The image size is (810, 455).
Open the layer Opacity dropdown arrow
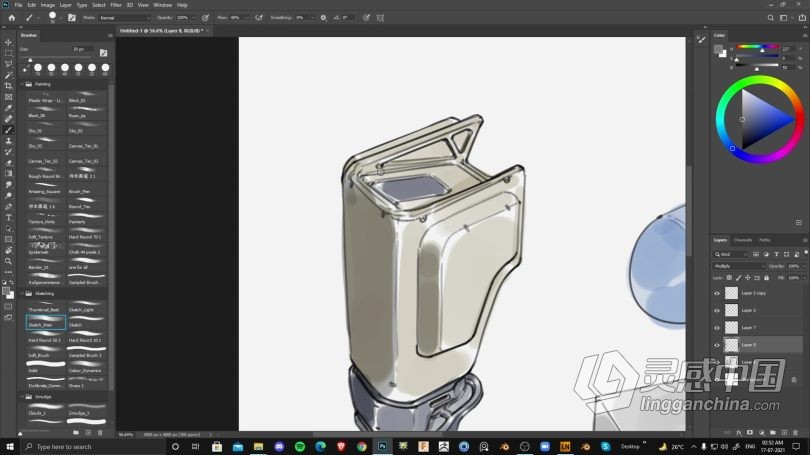804,266
